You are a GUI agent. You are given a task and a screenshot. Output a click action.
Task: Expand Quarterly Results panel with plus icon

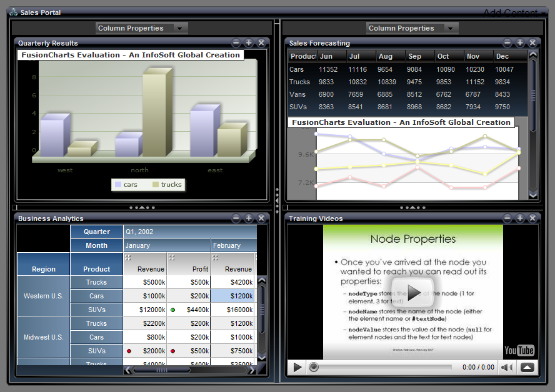[249, 43]
